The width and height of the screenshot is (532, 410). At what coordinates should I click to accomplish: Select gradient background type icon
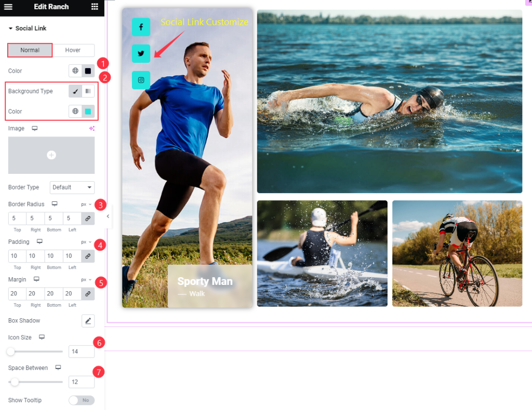pos(88,91)
